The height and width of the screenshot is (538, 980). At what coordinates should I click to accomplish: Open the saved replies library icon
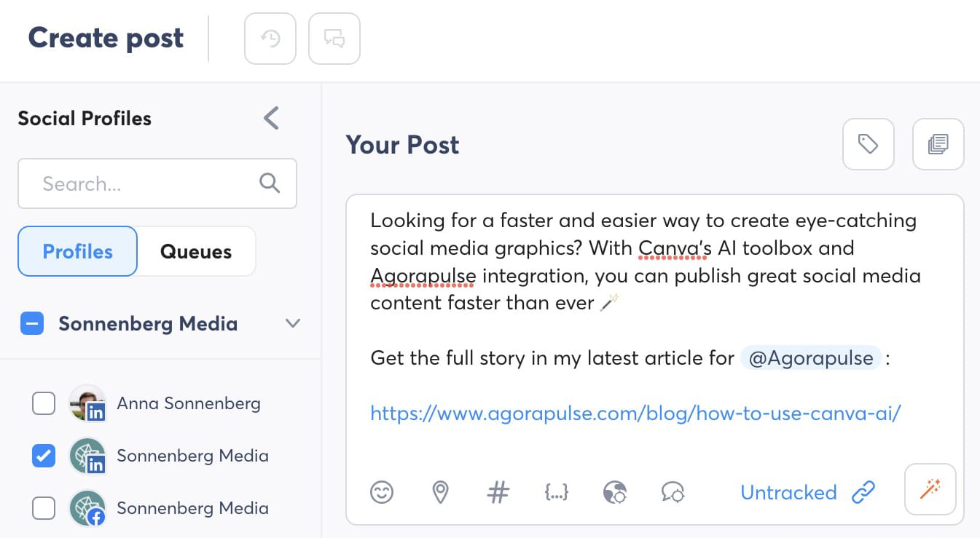tap(938, 144)
